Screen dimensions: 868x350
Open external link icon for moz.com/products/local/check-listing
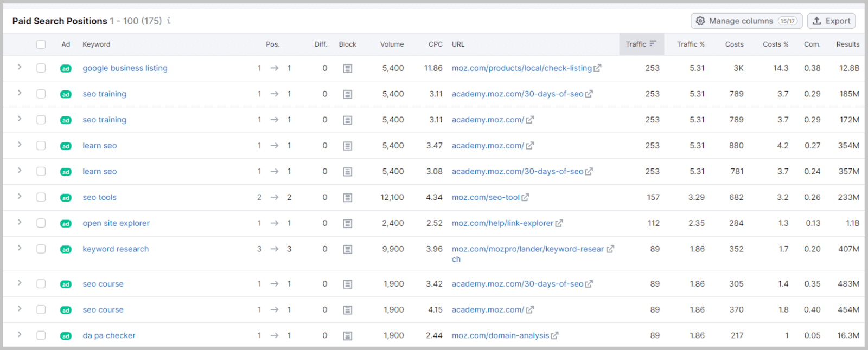pyautogui.click(x=597, y=68)
